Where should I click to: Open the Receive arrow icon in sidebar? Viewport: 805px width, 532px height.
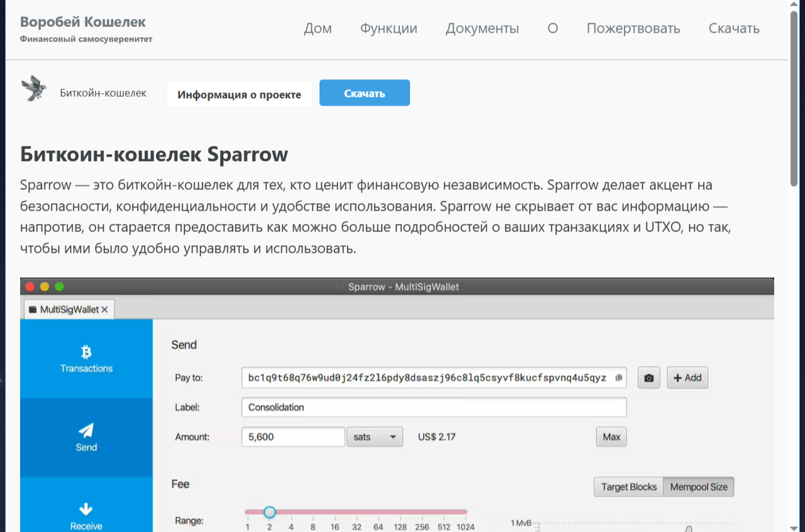(86, 509)
